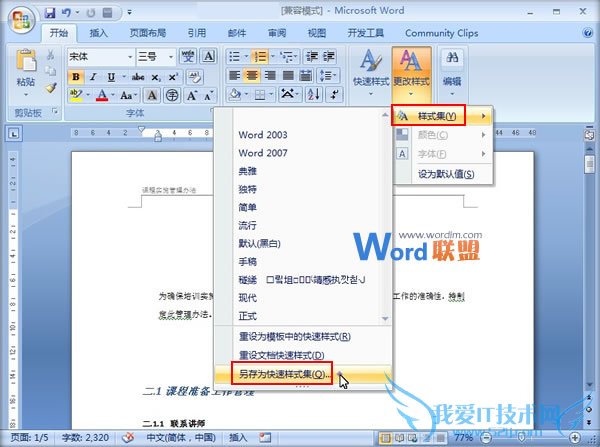Open the font name 宋体 dropdown

click(x=130, y=57)
